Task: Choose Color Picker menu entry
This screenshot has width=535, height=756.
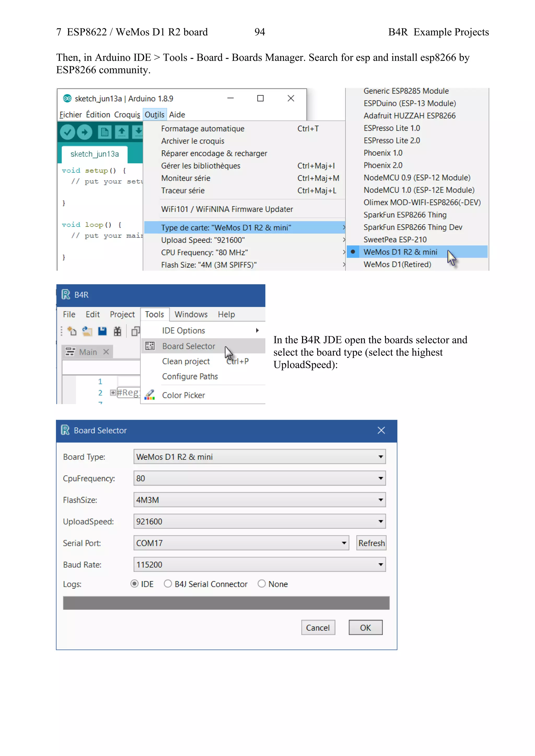Action: coord(203,395)
